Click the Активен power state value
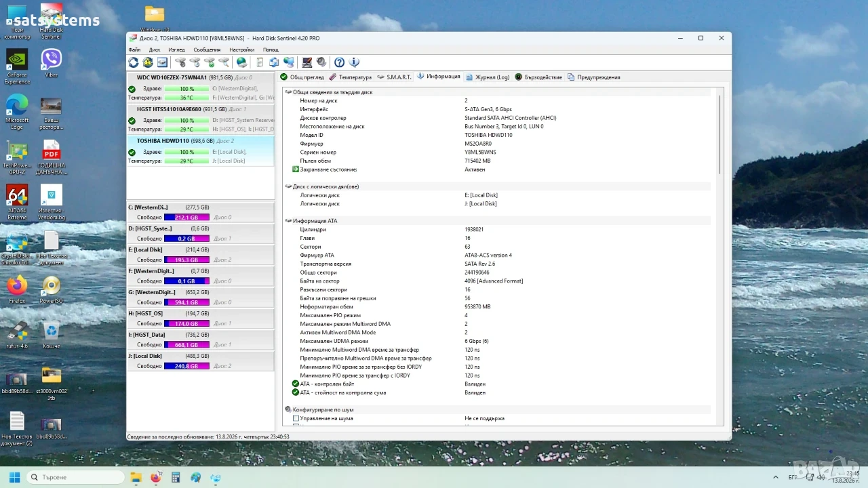The image size is (868, 488). (x=475, y=169)
